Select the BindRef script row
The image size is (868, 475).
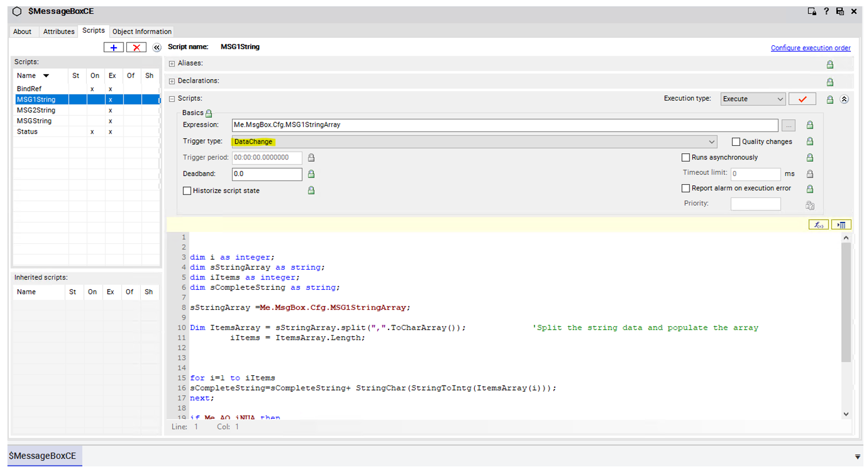click(87, 89)
